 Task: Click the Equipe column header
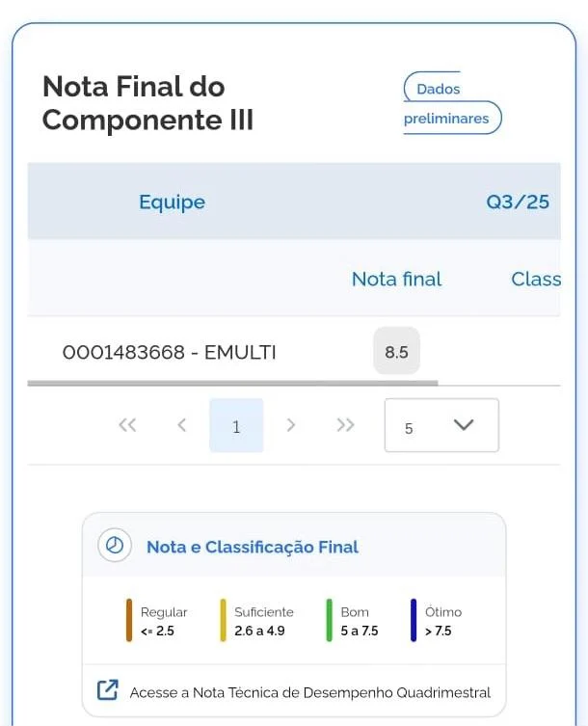click(x=172, y=202)
